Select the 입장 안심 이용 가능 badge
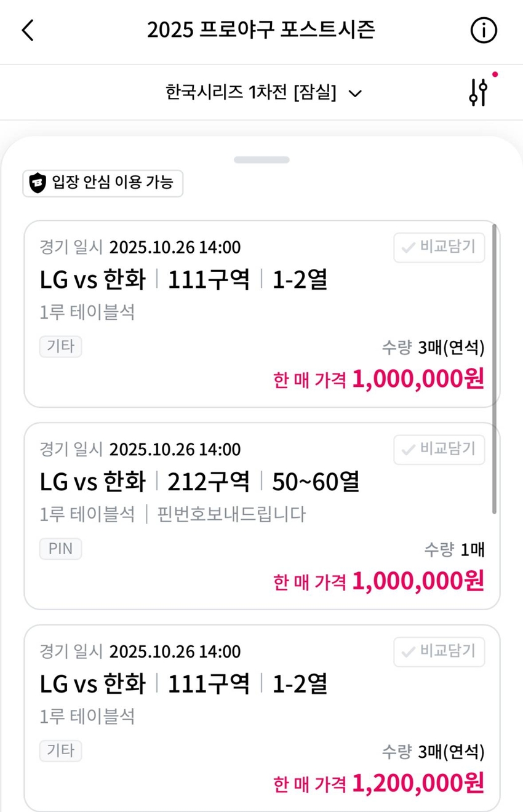This screenshot has height=812, width=523. tap(103, 183)
